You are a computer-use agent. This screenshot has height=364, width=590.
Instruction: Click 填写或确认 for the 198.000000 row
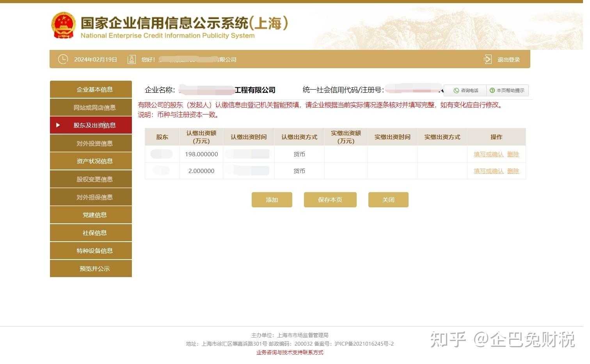click(489, 154)
